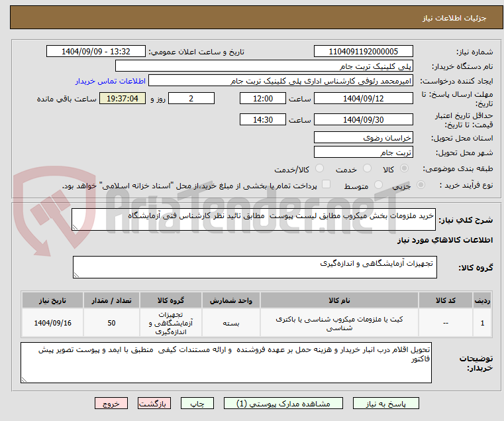This screenshot has height=421, width=504.
Task: Click the buyer notes text area
Action: click(226, 363)
